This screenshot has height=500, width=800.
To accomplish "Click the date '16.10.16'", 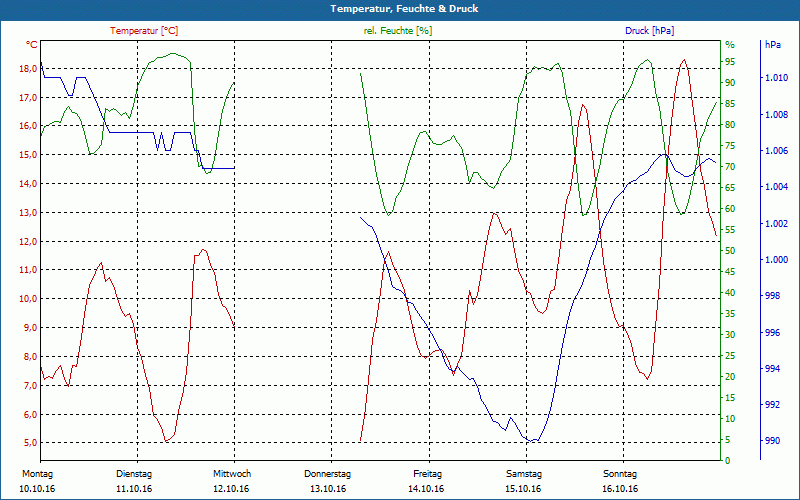I will tap(620, 489).
